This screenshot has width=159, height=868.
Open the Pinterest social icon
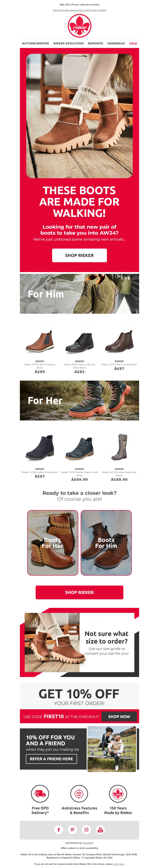[72, 829]
